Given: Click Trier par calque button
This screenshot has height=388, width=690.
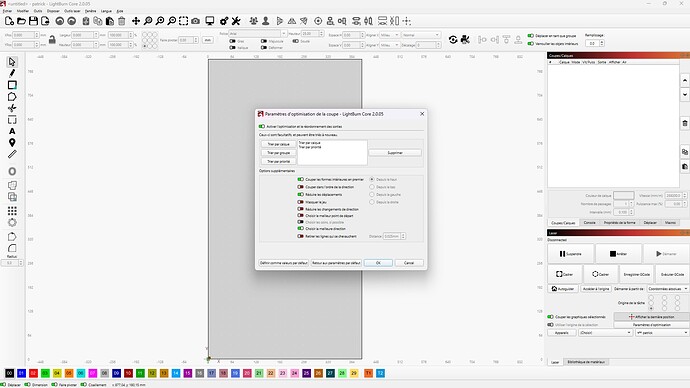Looking at the screenshot, I should tap(279, 144).
